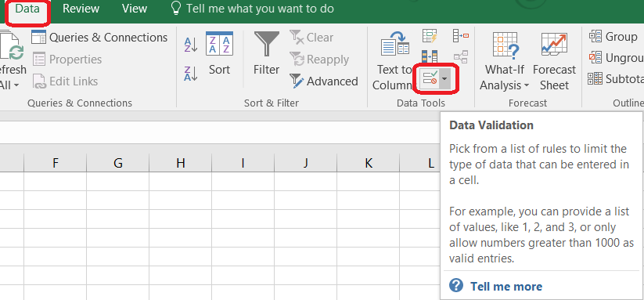Viewport: 644px width, 300px height.
Task: Expand the Refresh All dropdown arrow
Action: coord(16,86)
